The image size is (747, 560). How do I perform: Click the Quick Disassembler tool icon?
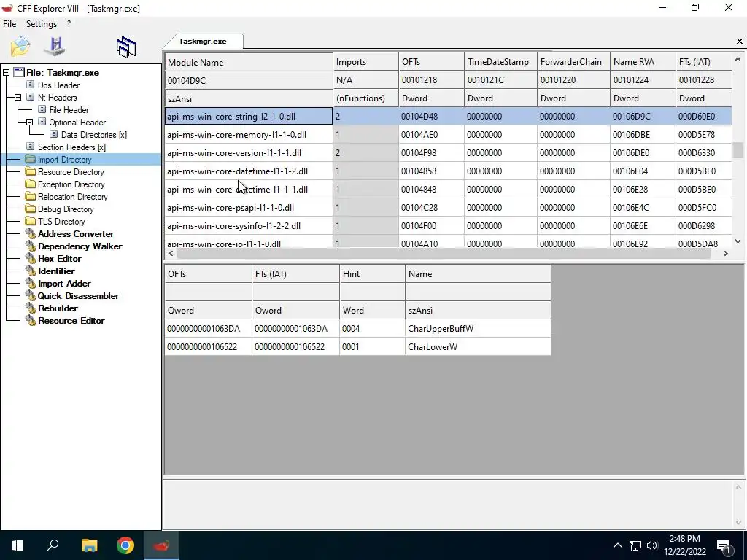pos(31,295)
